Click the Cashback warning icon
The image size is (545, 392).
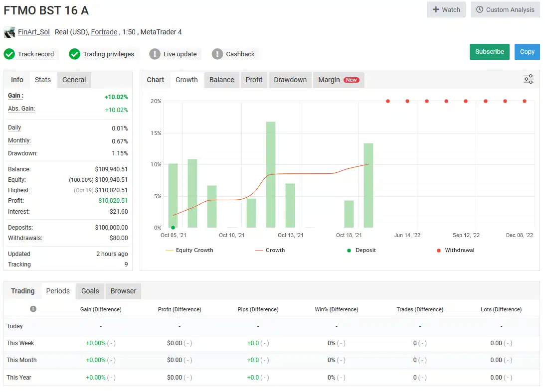click(217, 54)
